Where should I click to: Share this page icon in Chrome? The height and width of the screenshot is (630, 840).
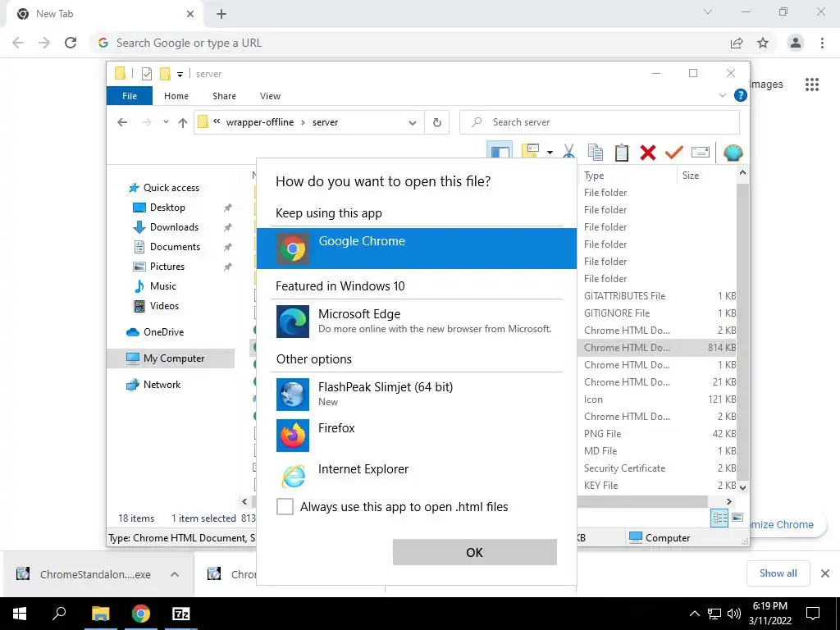coord(737,43)
